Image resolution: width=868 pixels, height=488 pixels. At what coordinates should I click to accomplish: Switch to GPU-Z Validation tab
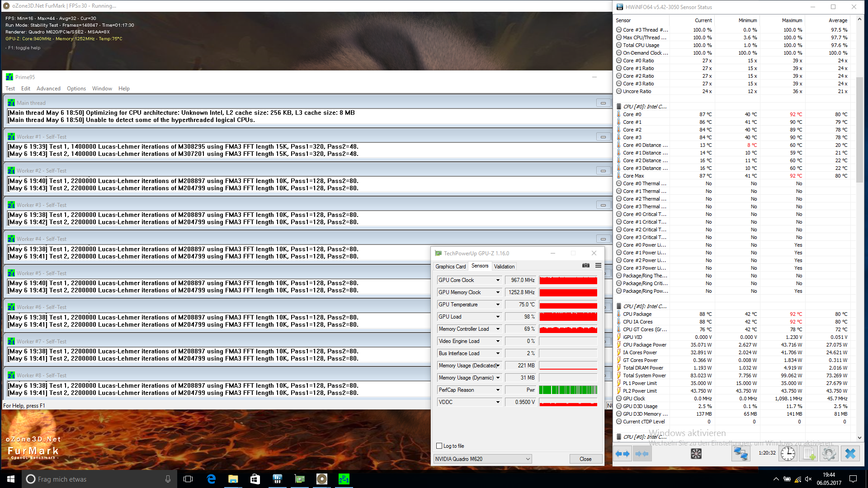pyautogui.click(x=504, y=267)
